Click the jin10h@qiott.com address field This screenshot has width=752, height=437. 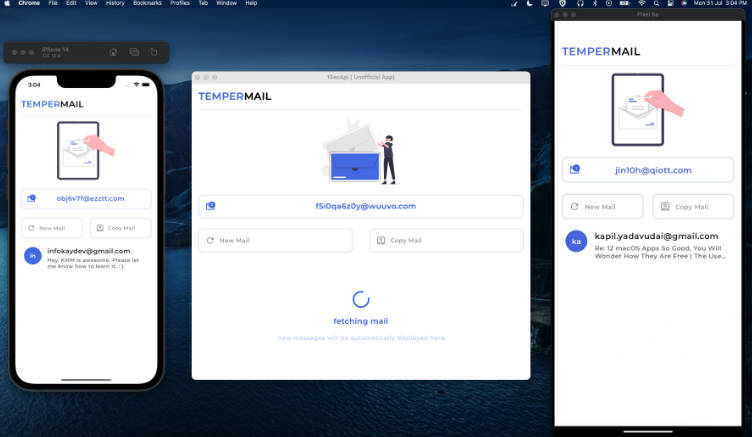[648, 170]
